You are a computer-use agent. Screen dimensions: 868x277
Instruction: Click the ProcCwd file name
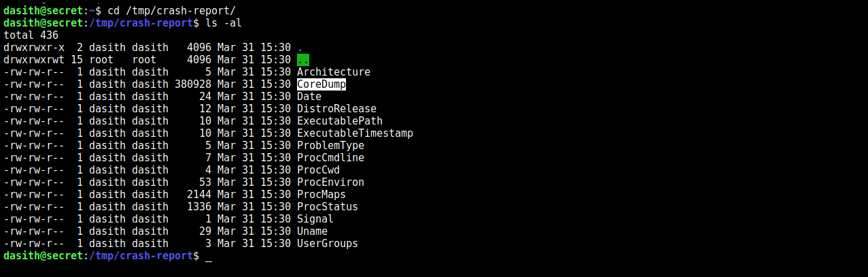(x=318, y=170)
